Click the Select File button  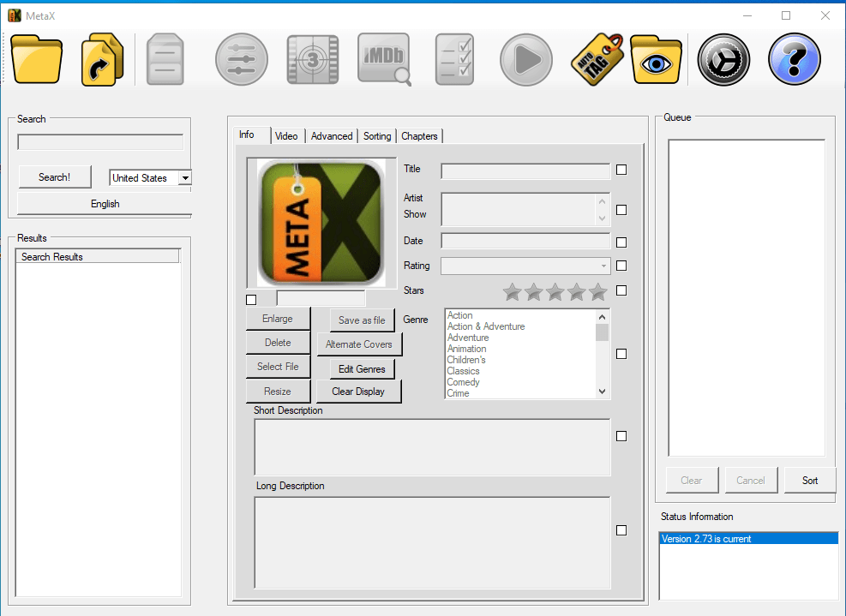tap(278, 366)
